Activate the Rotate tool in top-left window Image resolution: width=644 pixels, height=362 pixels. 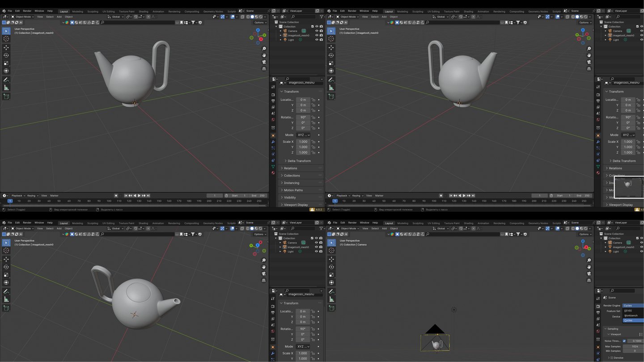click(6, 55)
